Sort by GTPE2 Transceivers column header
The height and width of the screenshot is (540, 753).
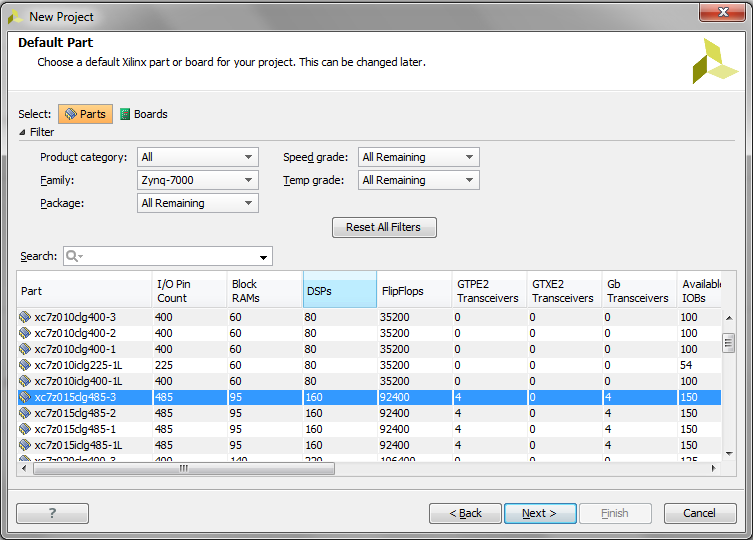click(x=489, y=291)
